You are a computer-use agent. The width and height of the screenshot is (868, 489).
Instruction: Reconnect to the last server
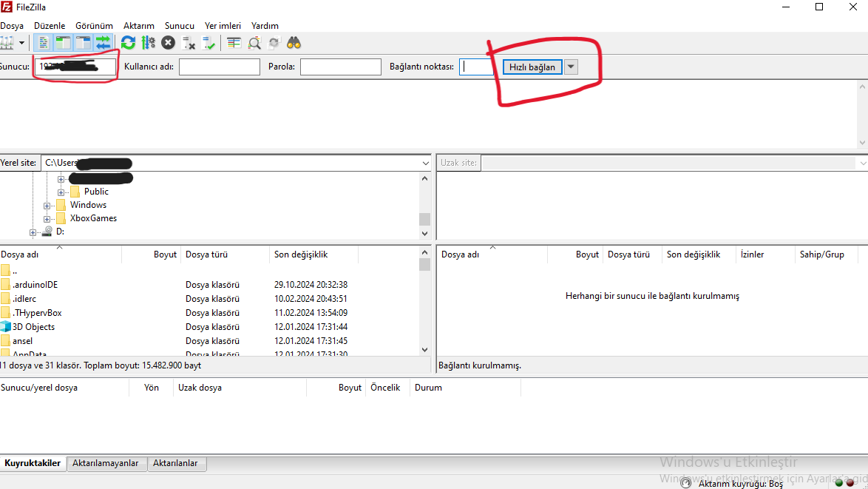click(x=208, y=43)
